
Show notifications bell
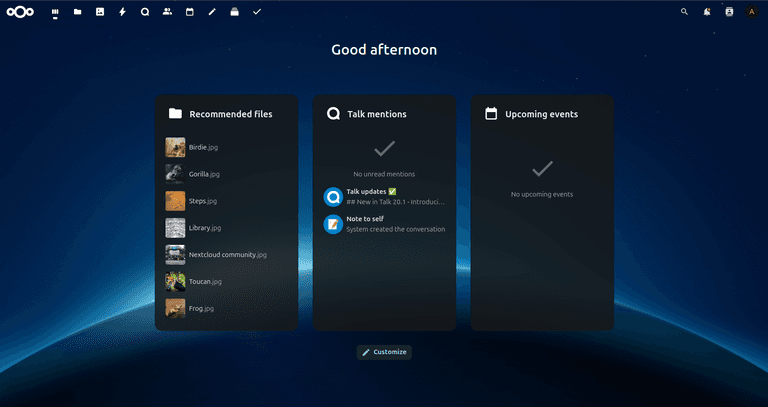(x=707, y=12)
